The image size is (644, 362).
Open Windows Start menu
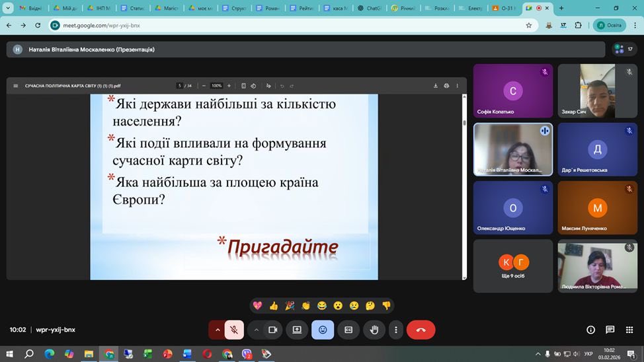pos(9,354)
